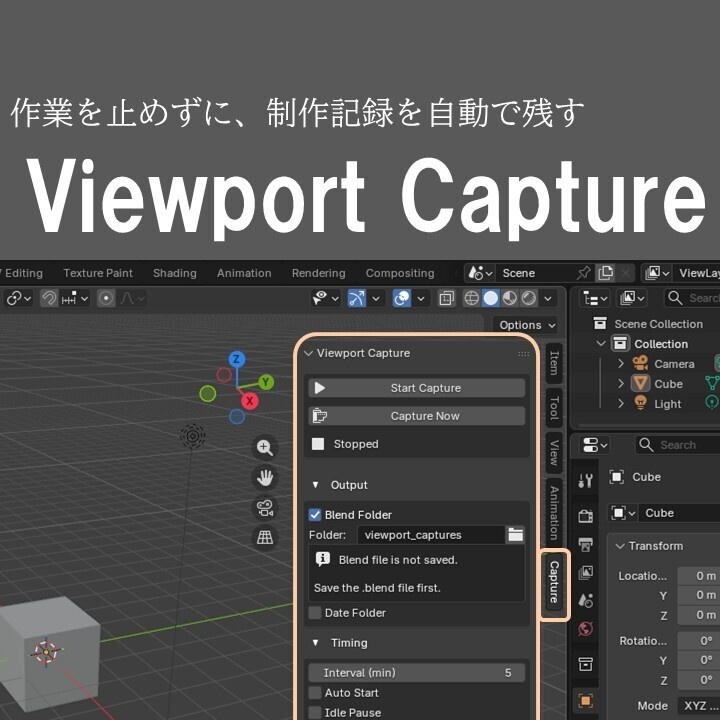The height and width of the screenshot is (720, 720).
Task: Open the Item sidebar tab
Action: pyautogui.click(x=554, y=363)
